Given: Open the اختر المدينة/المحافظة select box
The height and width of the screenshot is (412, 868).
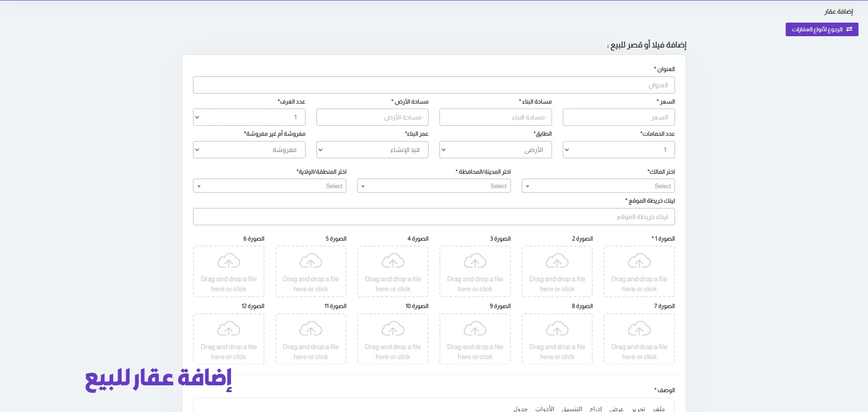Looking at the screenshot, I should tap(434, 186).
